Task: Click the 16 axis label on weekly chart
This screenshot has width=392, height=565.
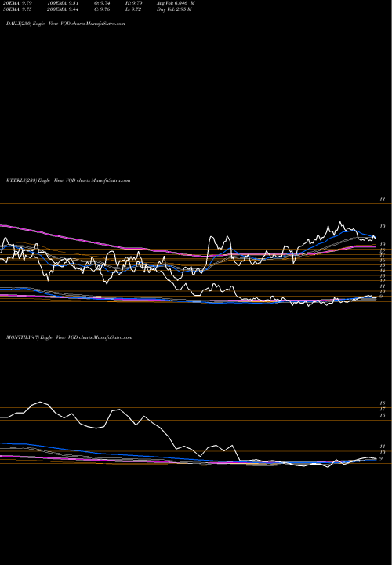Action: click(383, 261)
